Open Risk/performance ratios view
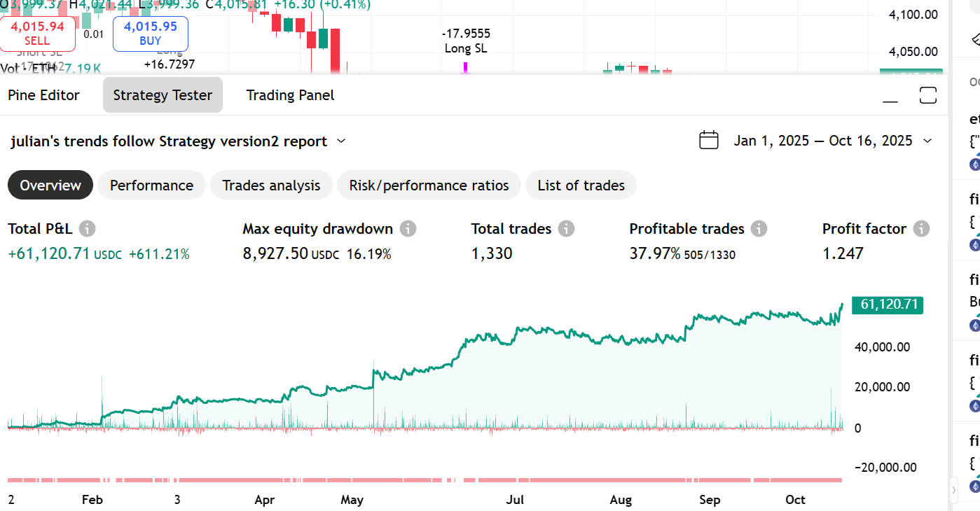Screen dimensions: 980x511 pos(429,185)
